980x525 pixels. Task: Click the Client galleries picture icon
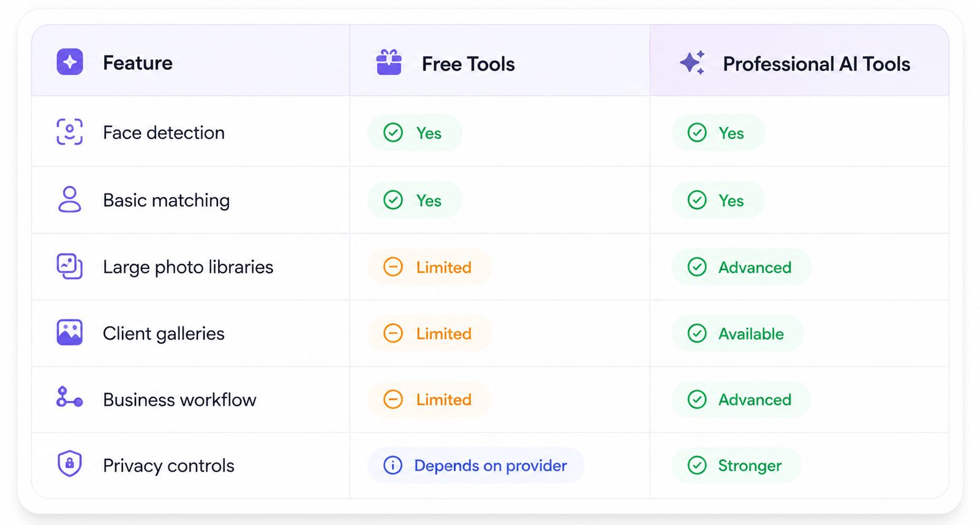[70, 333]
